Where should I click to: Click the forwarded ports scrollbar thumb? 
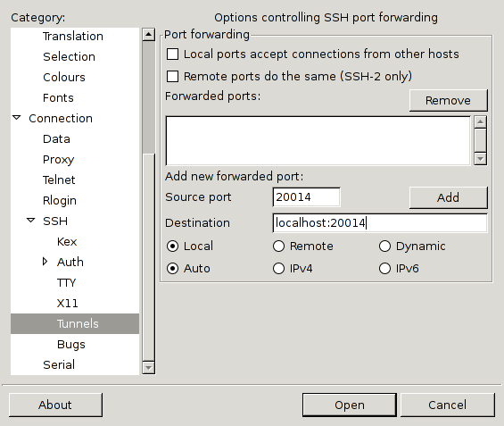(x=480, y=140)
